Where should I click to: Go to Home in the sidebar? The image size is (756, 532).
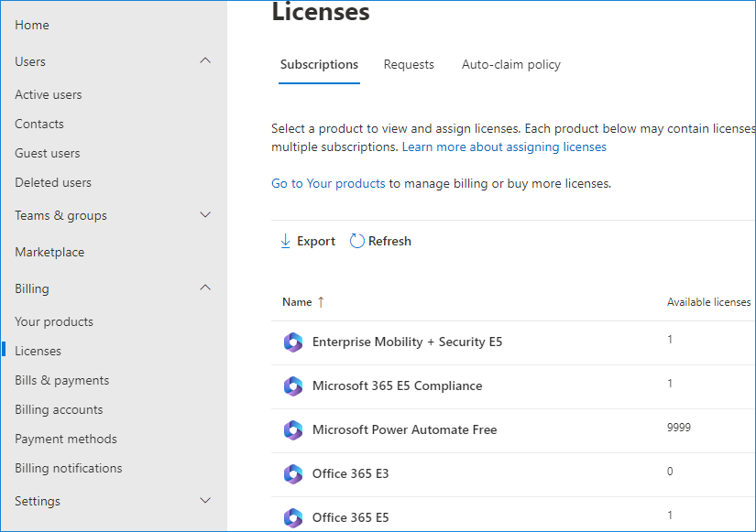click(x=32, y=25)
